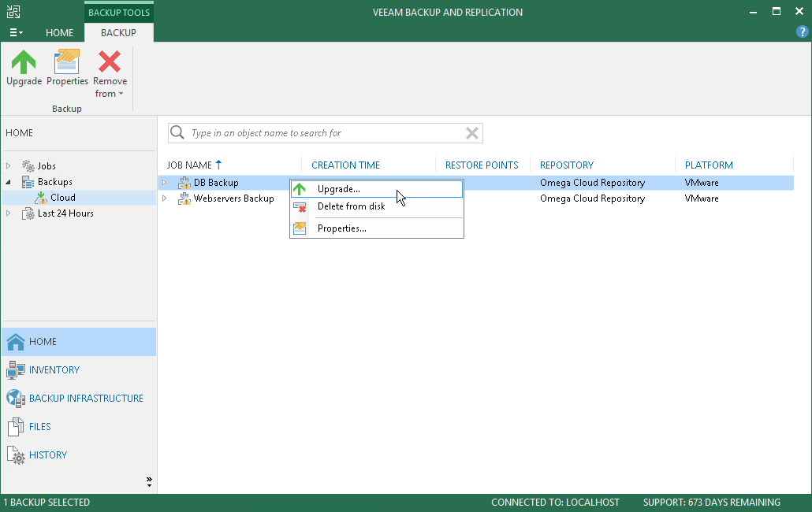Click the INVENTORY computers icon
812x512 pixels.
pos(16,370)
